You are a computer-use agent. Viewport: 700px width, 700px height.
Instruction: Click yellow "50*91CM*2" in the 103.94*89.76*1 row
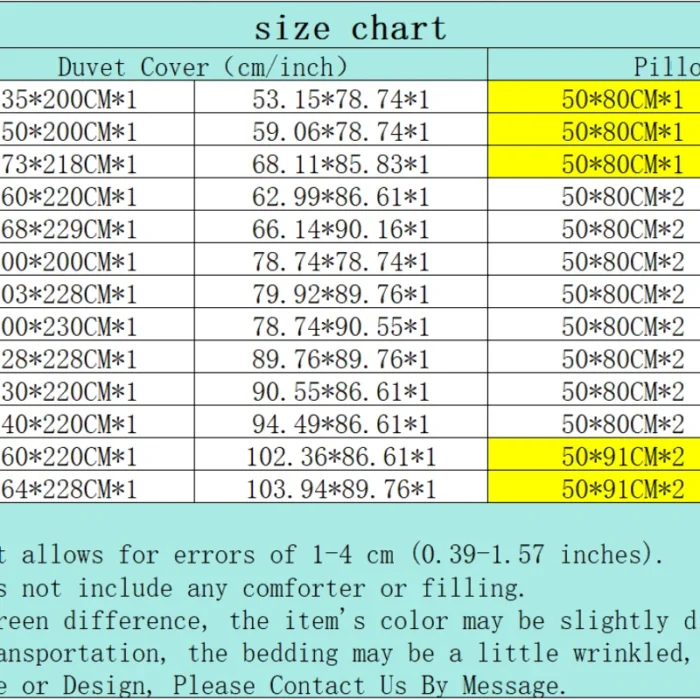[x=622, y=489]
